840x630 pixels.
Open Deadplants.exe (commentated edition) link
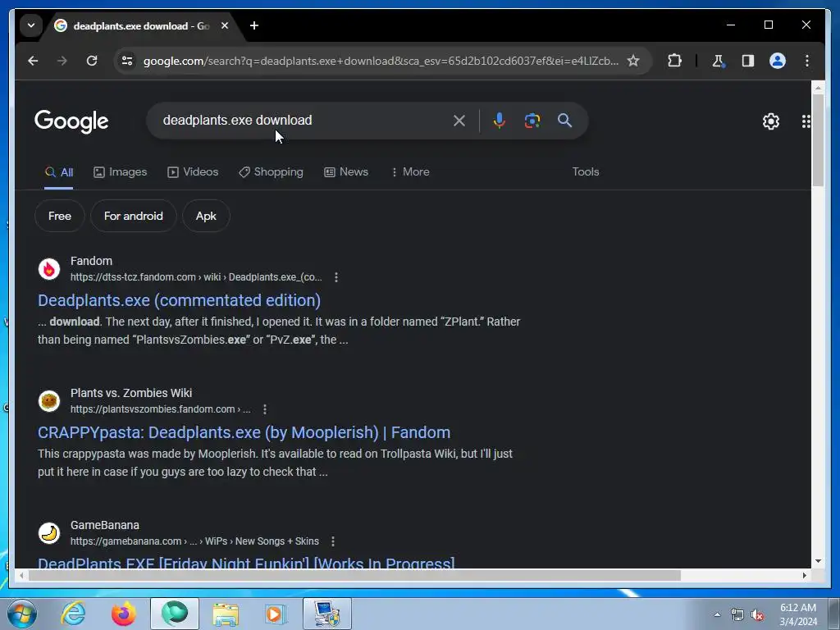pos(179,300)
